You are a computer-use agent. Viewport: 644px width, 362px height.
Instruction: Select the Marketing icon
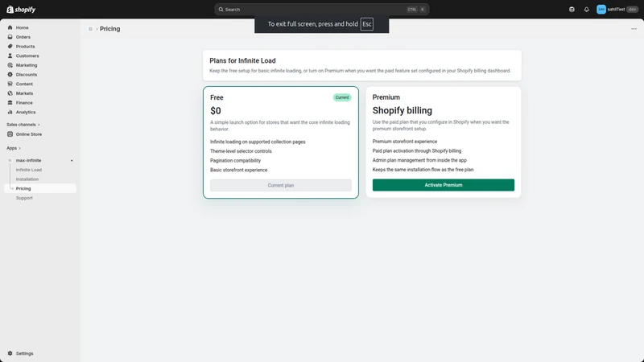10,65
